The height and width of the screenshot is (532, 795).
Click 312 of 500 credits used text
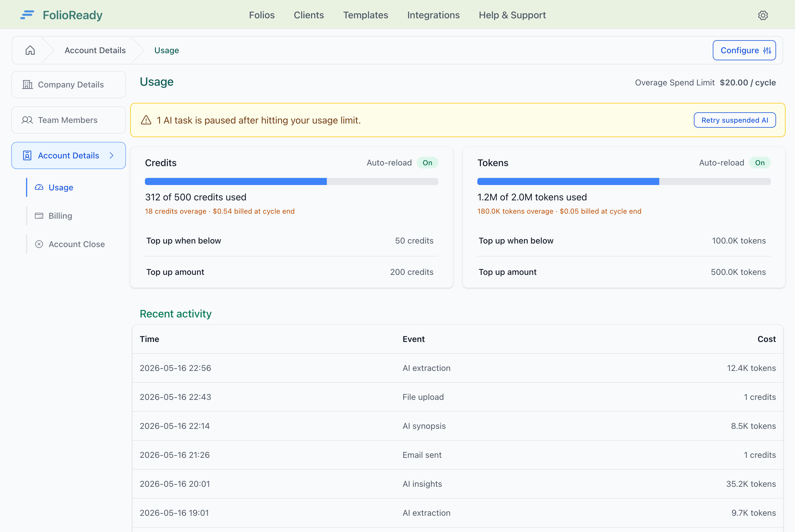tap(195, 197)
